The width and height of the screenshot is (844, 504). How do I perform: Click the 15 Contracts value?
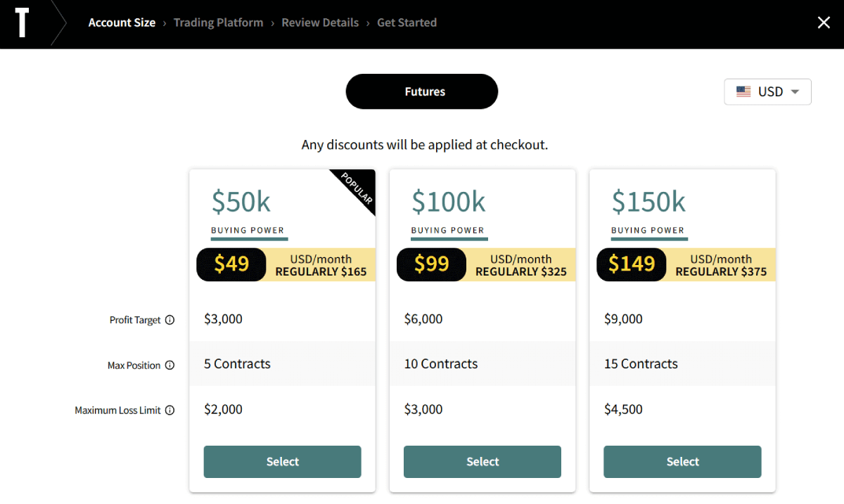pyautogui.click(x=641, y=364)
